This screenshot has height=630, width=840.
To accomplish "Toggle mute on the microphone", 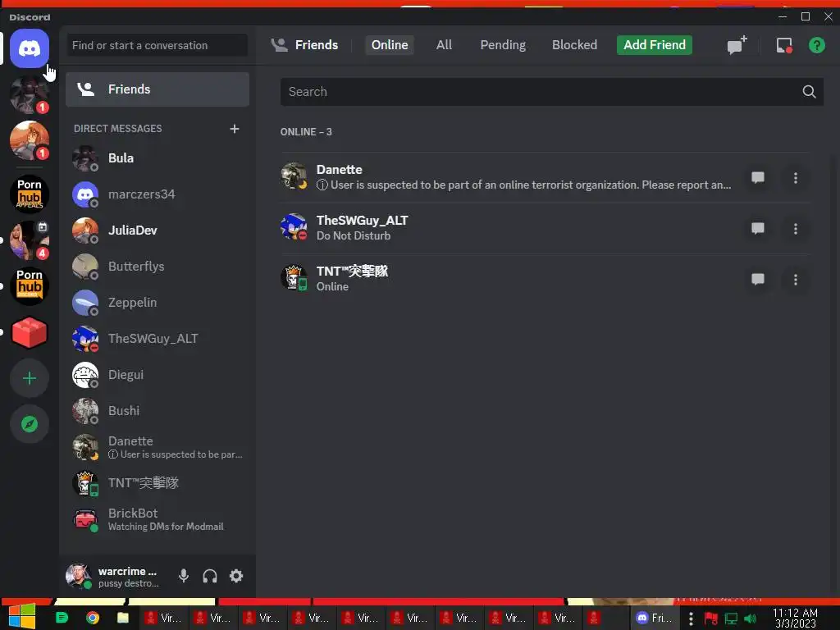I will pyautogui.click(x=184, y=576).
